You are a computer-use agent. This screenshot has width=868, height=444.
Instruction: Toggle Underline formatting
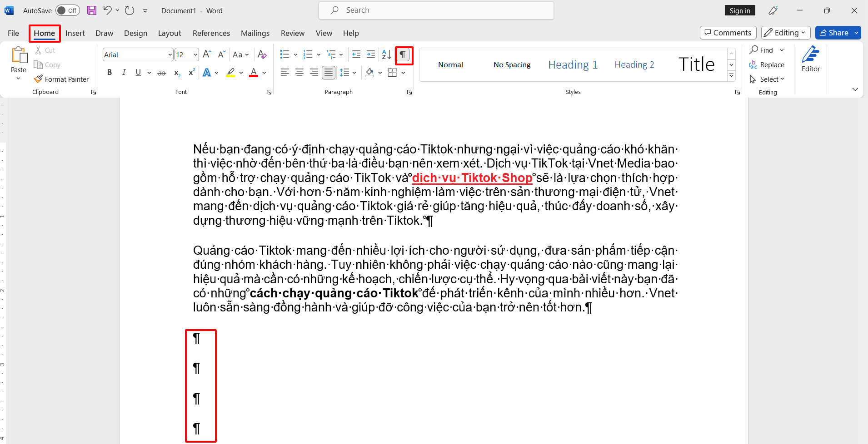tap(138, 72)
